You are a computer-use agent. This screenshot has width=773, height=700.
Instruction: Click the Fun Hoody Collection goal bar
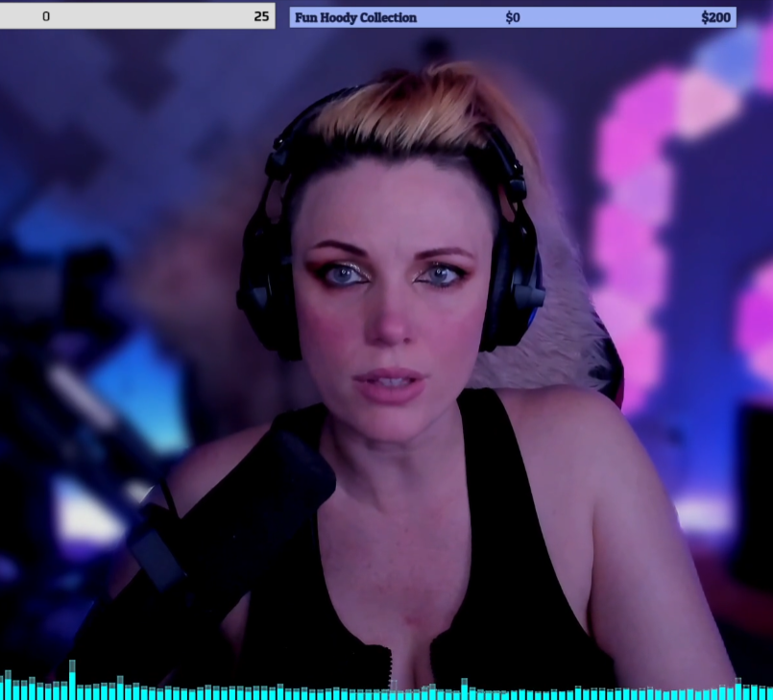point(513,17)
